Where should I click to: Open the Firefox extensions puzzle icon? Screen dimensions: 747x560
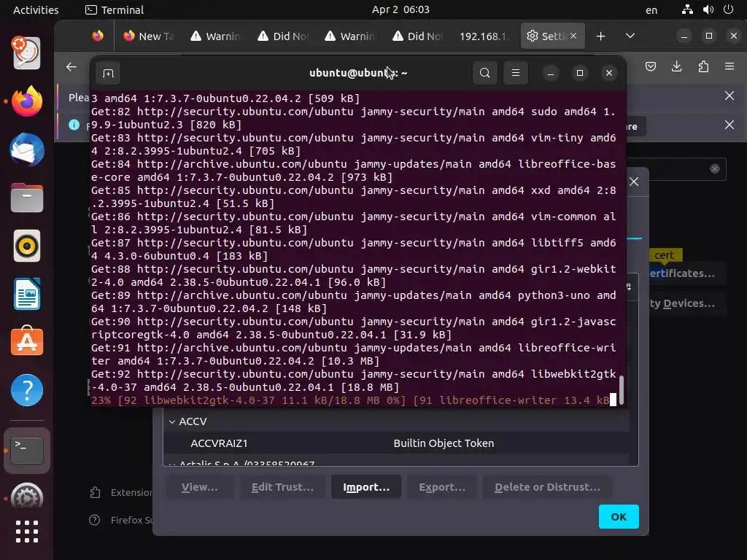click(x=703, y=66)
